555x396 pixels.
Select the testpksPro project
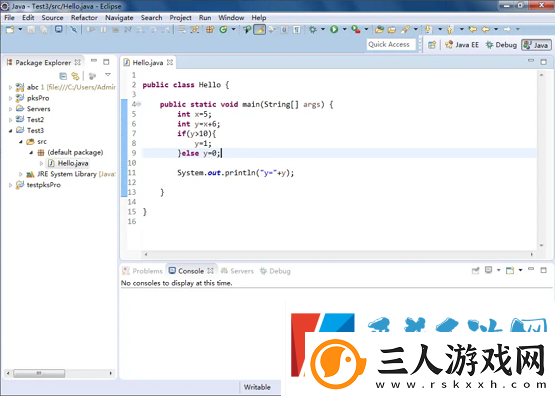tap(44, 185)
